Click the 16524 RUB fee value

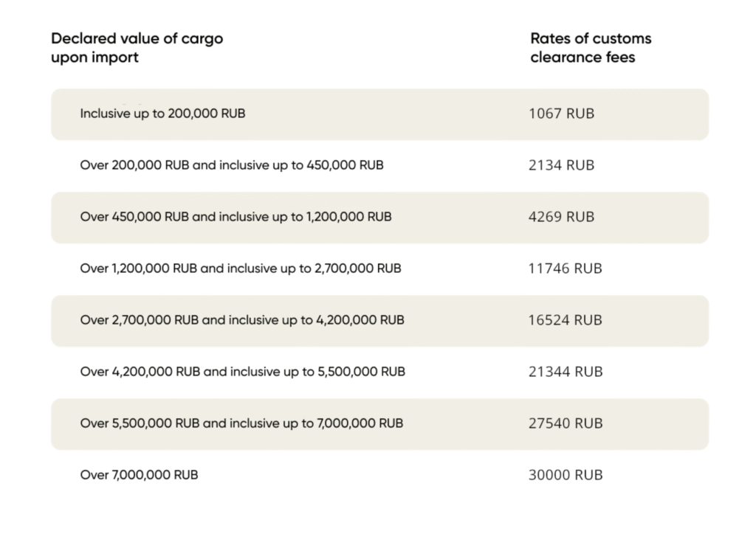pos(565,320)
